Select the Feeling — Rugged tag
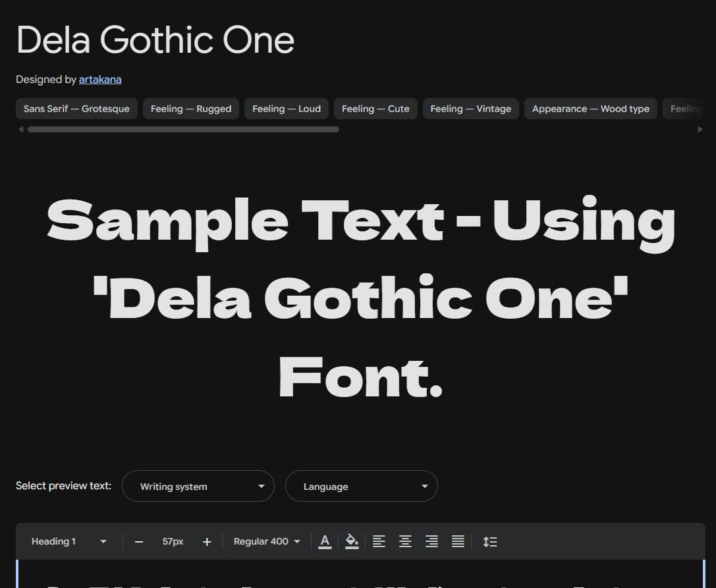The image size is (716, 588). [191, 109]
